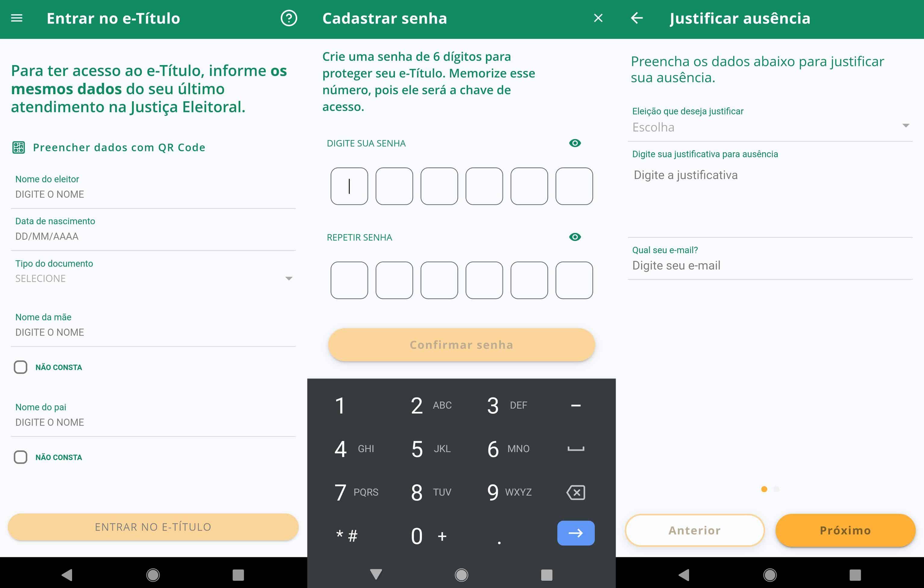Viewport: 924px width, 588px height.
Task: Tap Android home button on Entrar no e-Título screen
Action: [x=153, y=574]
